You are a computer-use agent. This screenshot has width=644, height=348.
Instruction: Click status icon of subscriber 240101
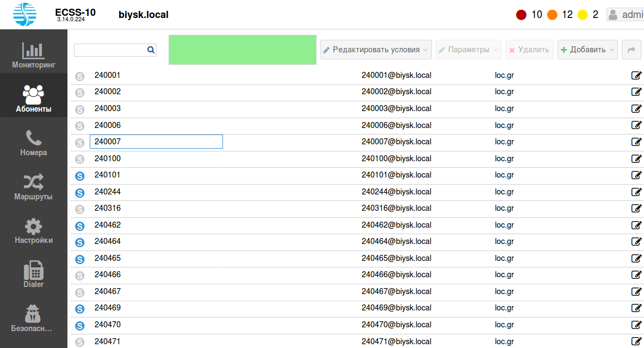coord(80,176)
